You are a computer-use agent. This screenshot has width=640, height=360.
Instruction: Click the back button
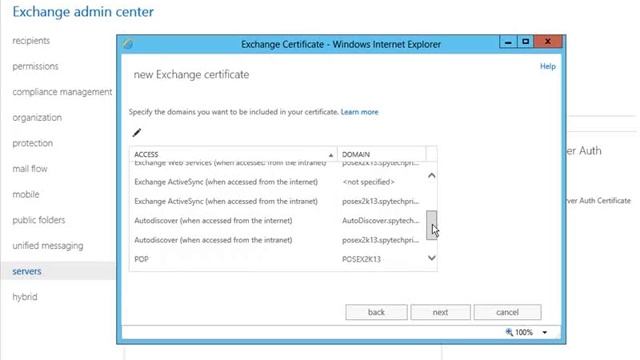click(x=376, y=312)
